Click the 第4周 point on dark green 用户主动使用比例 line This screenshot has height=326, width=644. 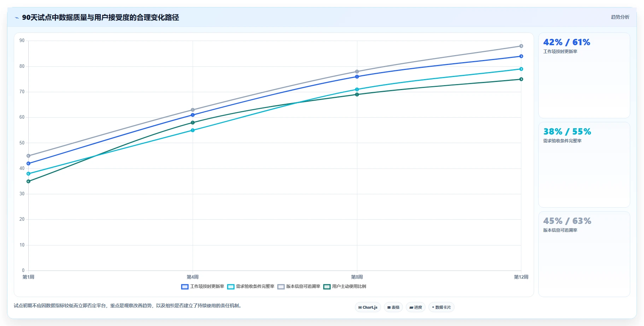(193, 123)
